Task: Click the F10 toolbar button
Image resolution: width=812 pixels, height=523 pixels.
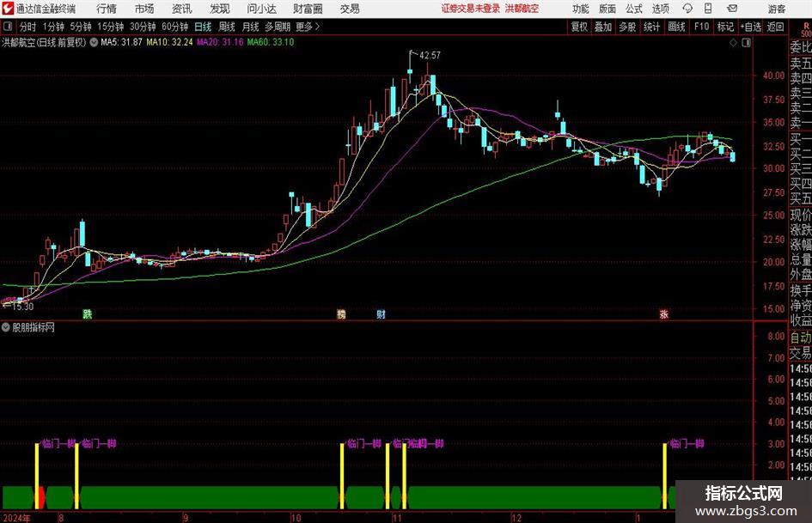Action: pyautogui.click(x=701, y=27)
